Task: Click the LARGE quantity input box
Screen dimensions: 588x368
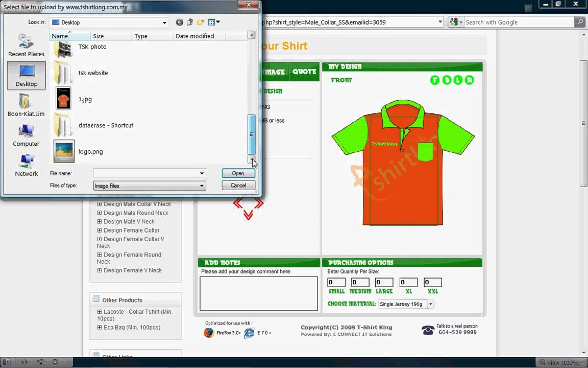Action: [384, 282]
